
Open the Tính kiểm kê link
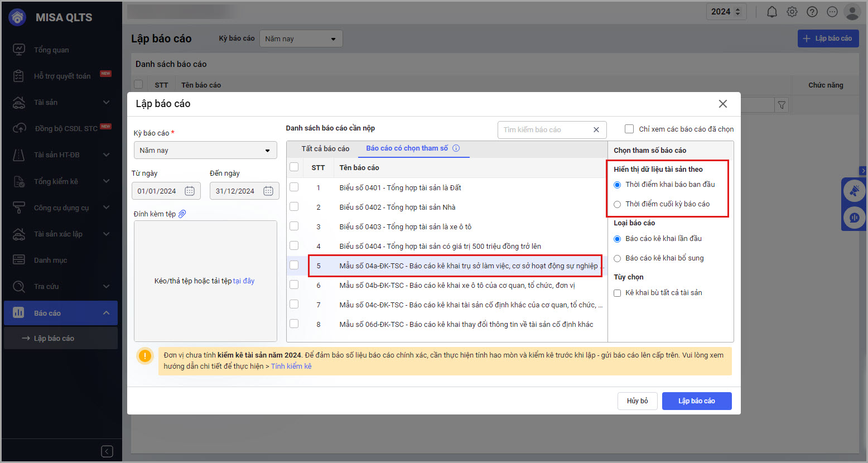[x=291, y=366]
